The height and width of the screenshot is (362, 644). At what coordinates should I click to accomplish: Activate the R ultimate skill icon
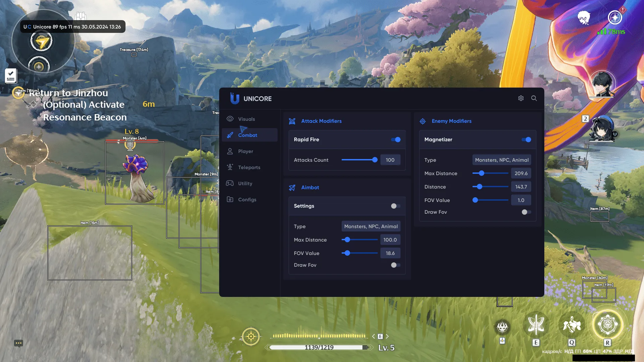tap(607, 325)
